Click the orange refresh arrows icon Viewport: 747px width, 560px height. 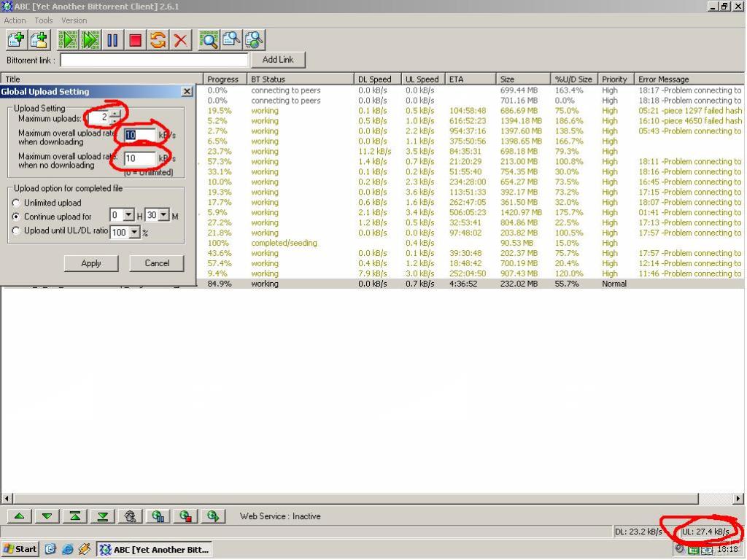coord(158,40)
